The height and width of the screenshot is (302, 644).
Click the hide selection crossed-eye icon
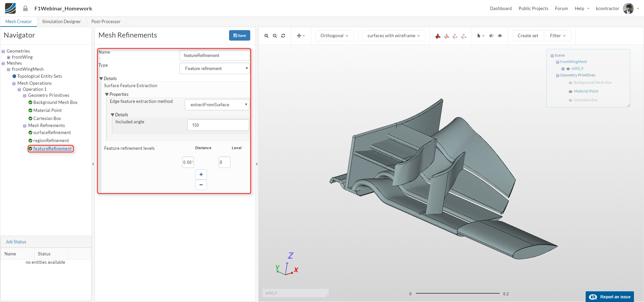[491, 36]
